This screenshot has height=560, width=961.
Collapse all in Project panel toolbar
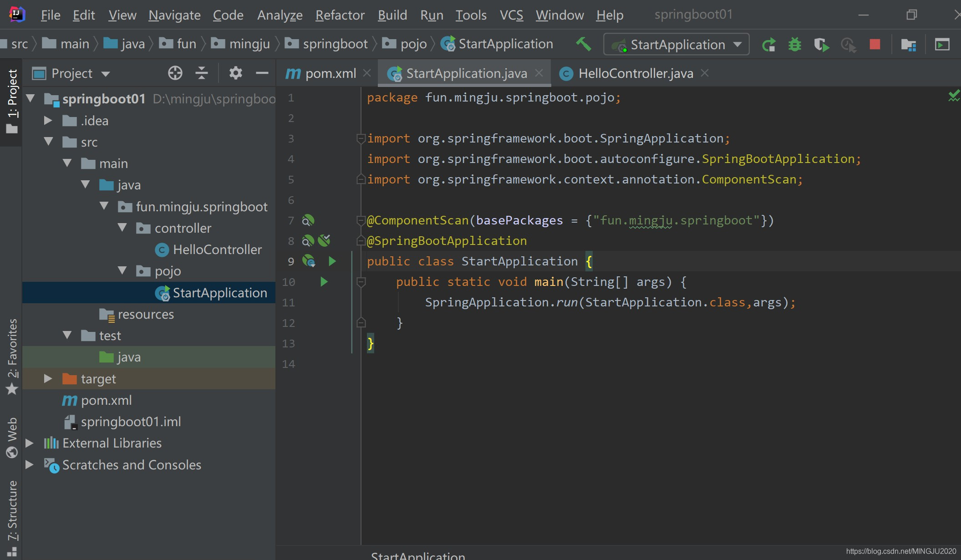201,73
